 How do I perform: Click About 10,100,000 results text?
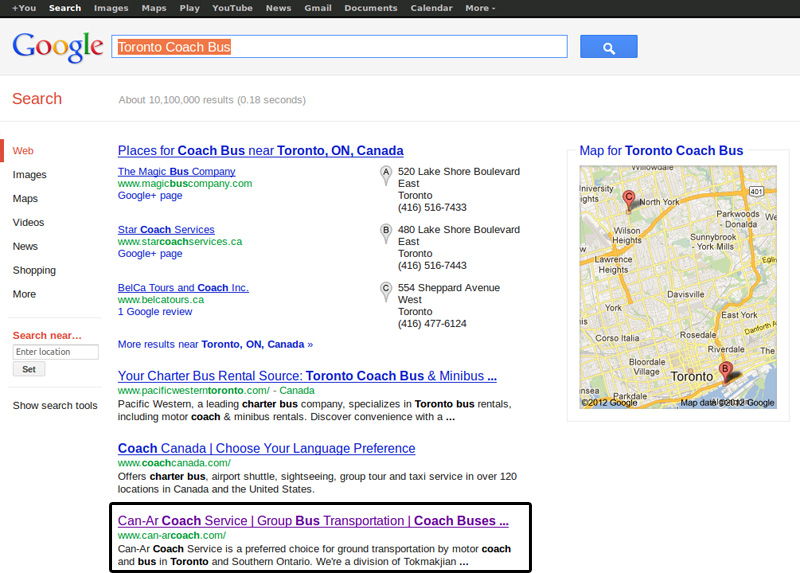(x=212, y=100)
